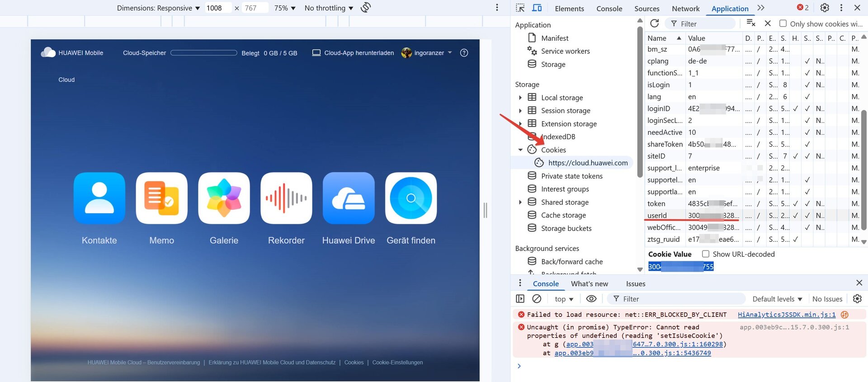The image size is (868, 382).
Task: Refresh the cookies table
Action: 654,24
